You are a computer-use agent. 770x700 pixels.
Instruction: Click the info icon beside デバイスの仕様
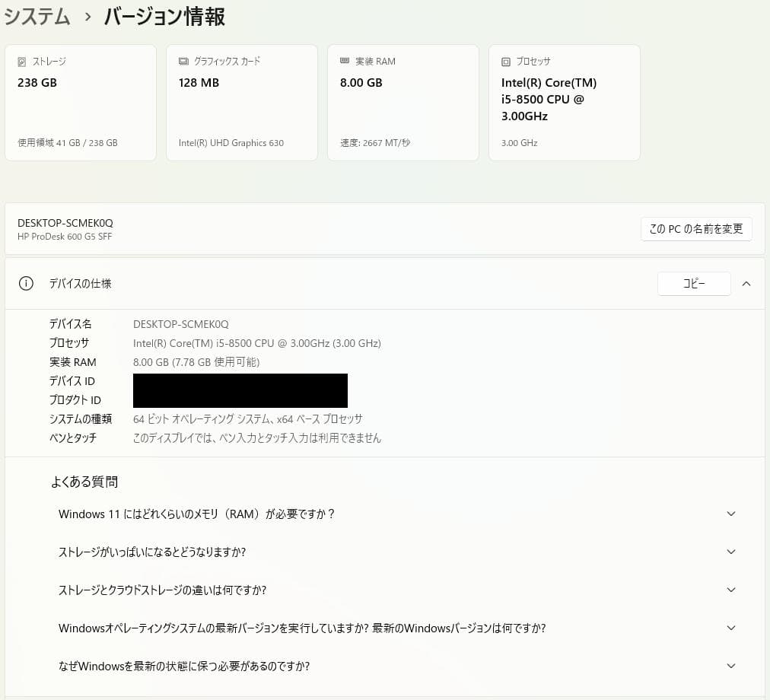pyautogui.click(x=26, y=283)
